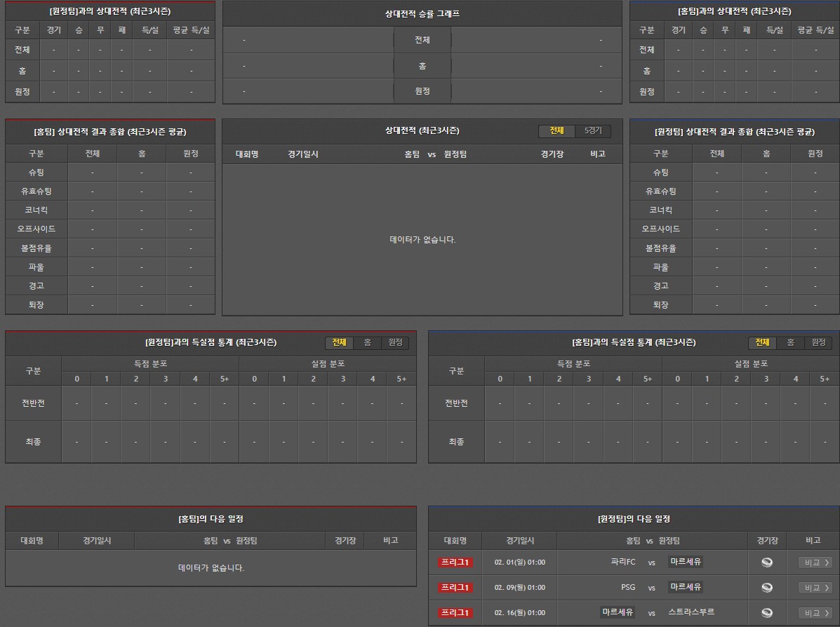Select 프리그1 league badge on 02.16 match
This screenshot has width=840, height=627.
point(455,613)
